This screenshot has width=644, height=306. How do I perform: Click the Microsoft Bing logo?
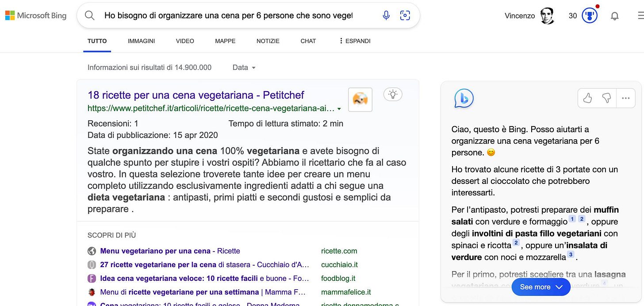(36, 15)
